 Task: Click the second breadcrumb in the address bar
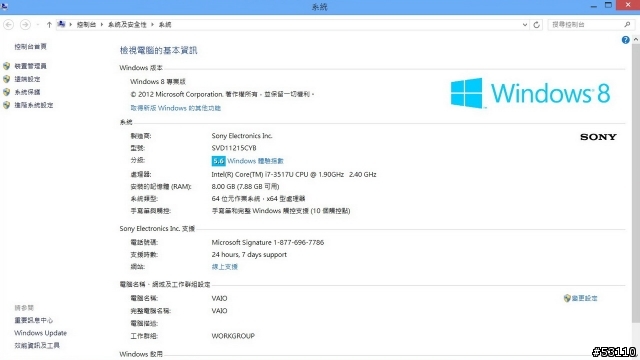(127, 25)
